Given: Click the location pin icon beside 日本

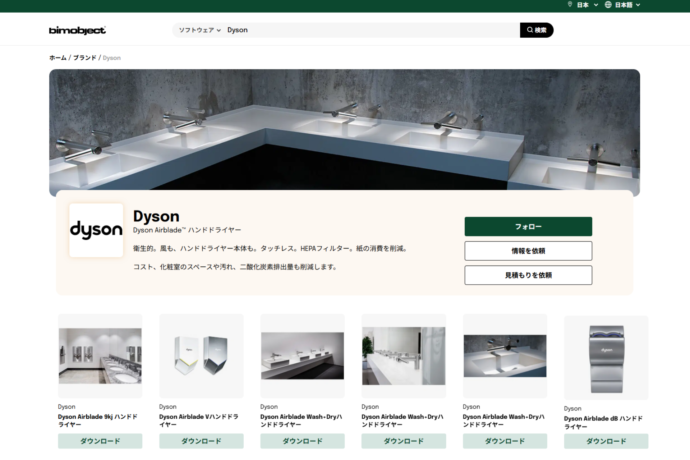Looking at the screenshot, I should [x=570, y=4].
